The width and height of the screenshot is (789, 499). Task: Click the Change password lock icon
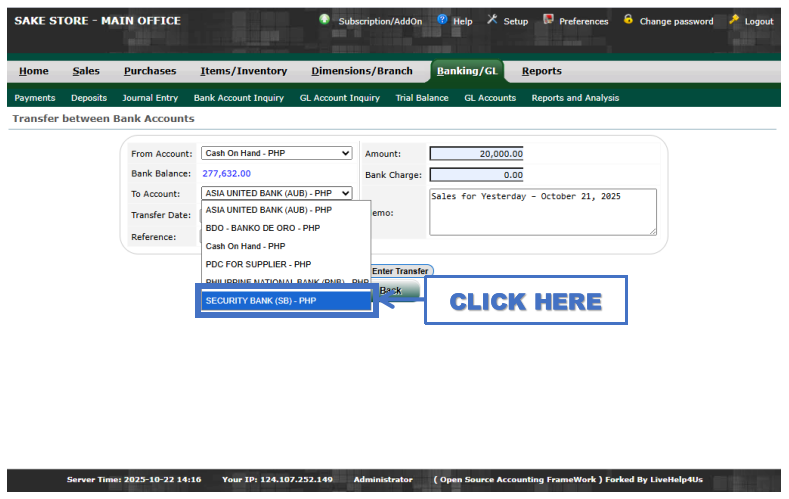tap(628, 20)
